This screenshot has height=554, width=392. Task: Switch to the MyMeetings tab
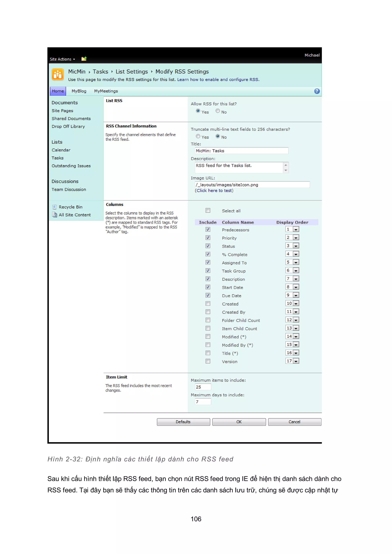coord(106,91)
